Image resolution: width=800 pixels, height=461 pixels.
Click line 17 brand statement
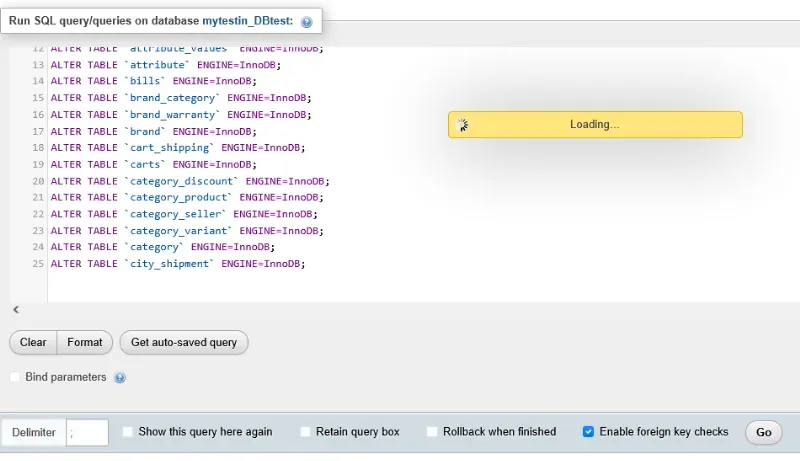coord(154,132)
